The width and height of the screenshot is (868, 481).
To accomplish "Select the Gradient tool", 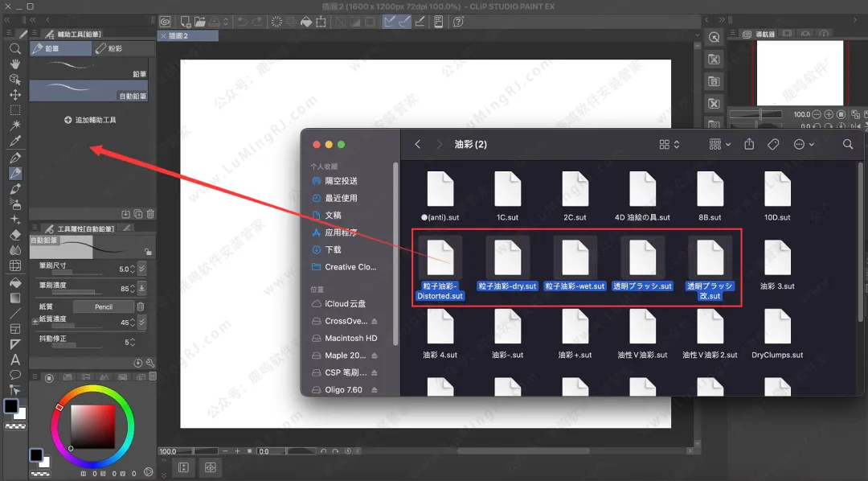I will [14, 298].
